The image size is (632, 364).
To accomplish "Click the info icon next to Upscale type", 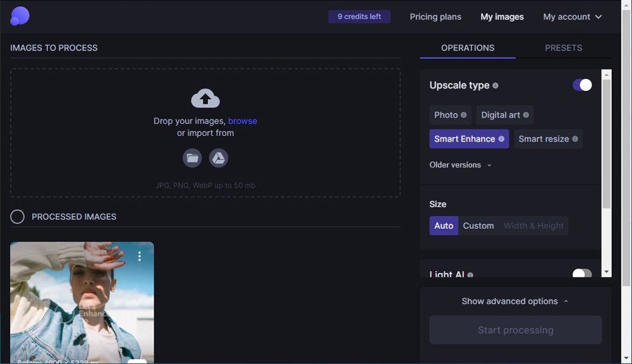I will [495, 85].
